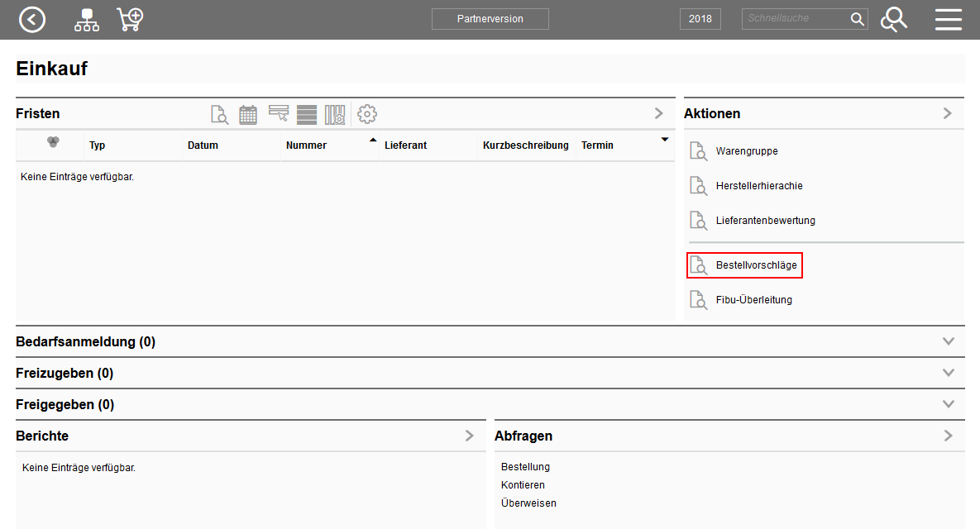Switch Fristen to list rows view

(307, 114)
